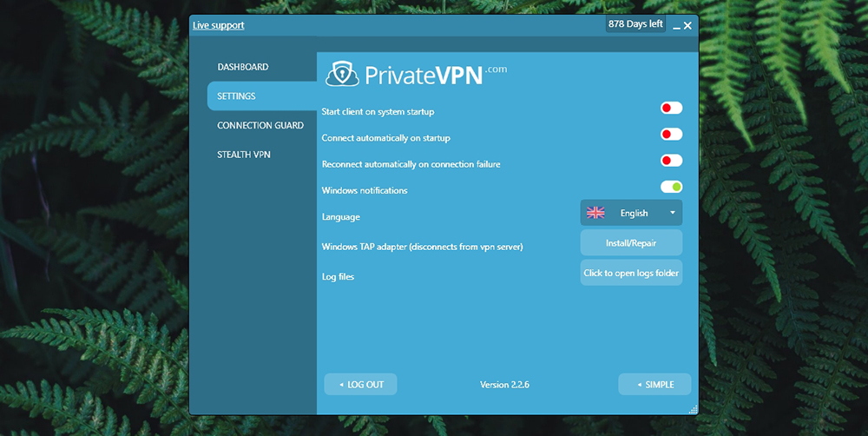Image resolution: width=868 pixels, height=436 pixels.
Task: Disable Windows notifications switch
Action: (x=672, y=187)
